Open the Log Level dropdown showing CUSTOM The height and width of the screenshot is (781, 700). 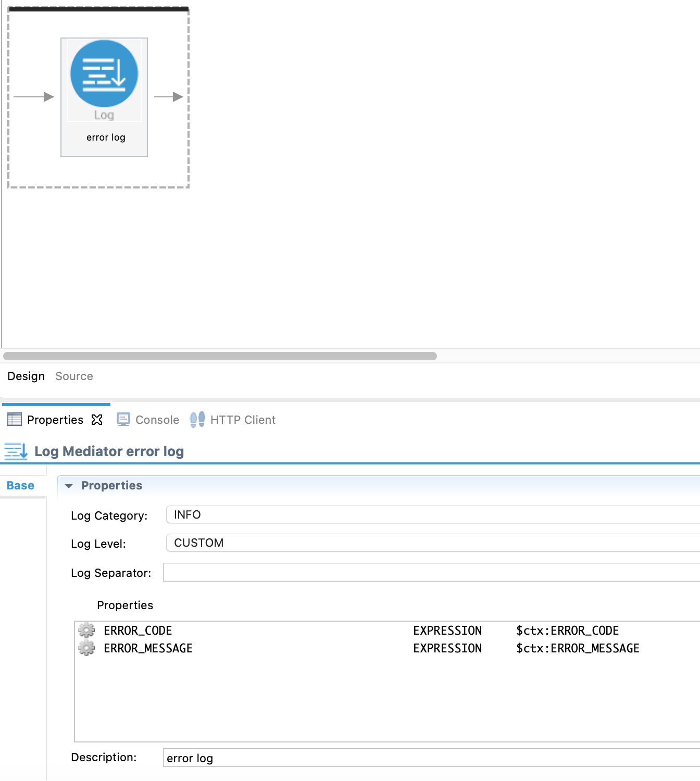(x=433, y=543)
